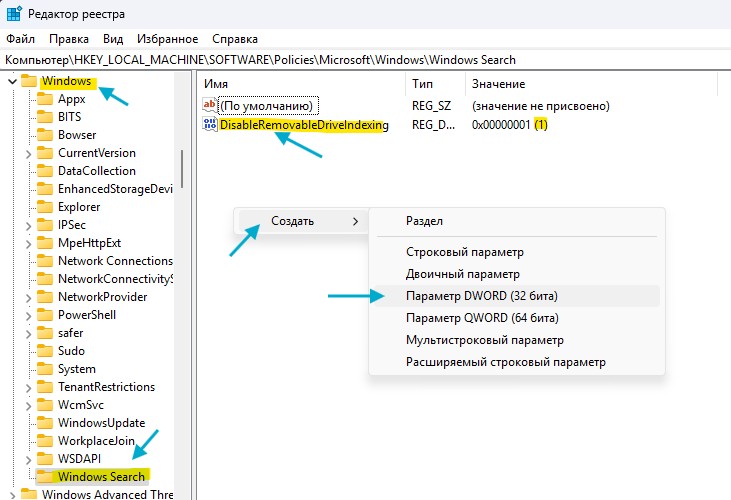Open the Файл menu
The image size is (731, 500).
[x=21, y=39]
